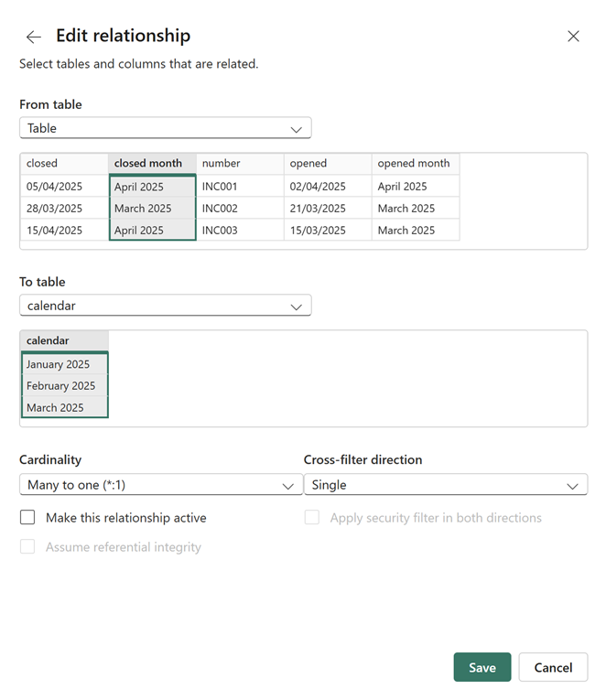
Task: Close the Edit relationship dialog
Action: (573, 37)
